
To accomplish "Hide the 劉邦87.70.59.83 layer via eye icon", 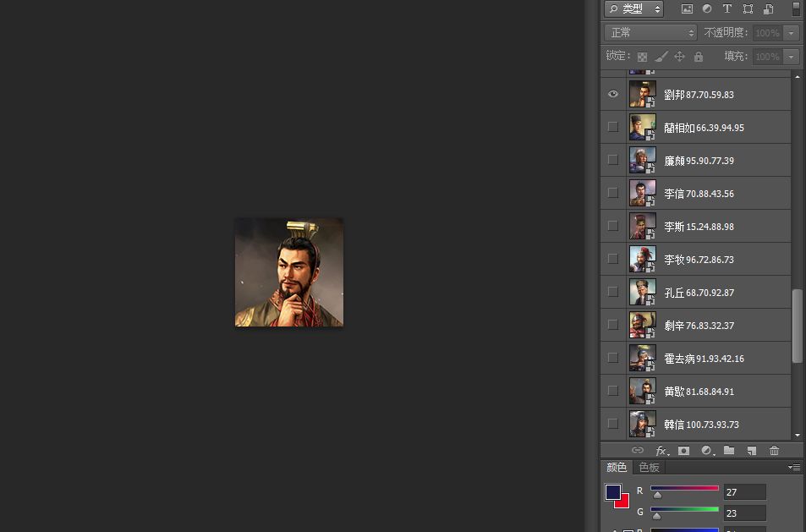I will tap(612, 94).
